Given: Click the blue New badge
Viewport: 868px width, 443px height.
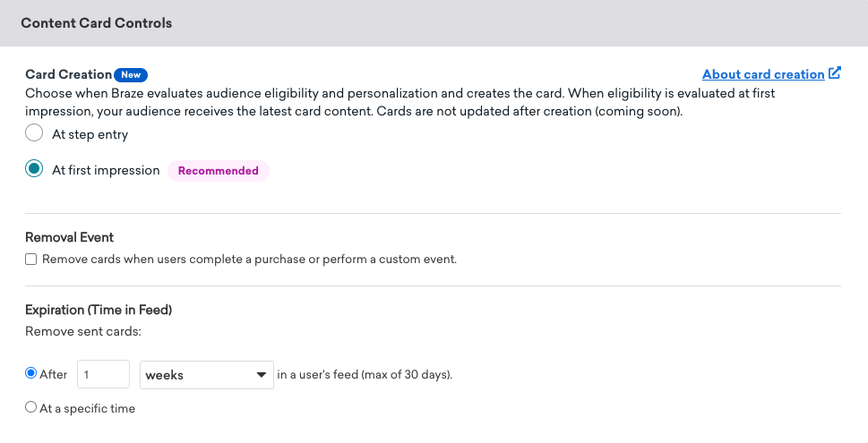Looking at the screenshot, I should coord(132,75).
